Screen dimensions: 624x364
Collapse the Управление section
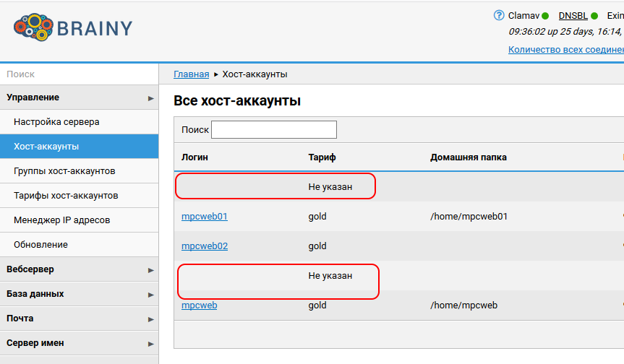coord(79,97)
